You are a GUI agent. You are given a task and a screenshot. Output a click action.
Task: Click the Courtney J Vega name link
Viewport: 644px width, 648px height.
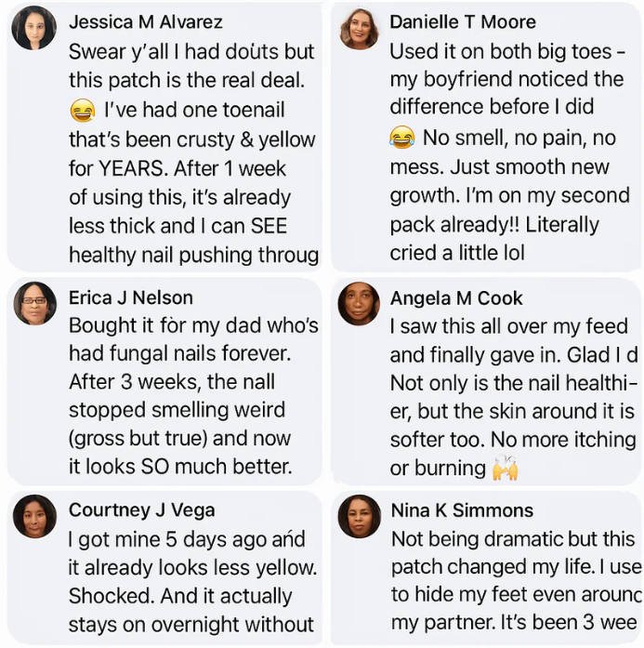pos(142,509)
